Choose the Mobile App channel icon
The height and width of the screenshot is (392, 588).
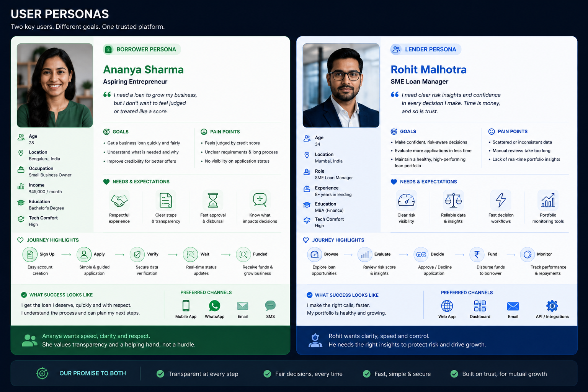[x=186, y=305]
